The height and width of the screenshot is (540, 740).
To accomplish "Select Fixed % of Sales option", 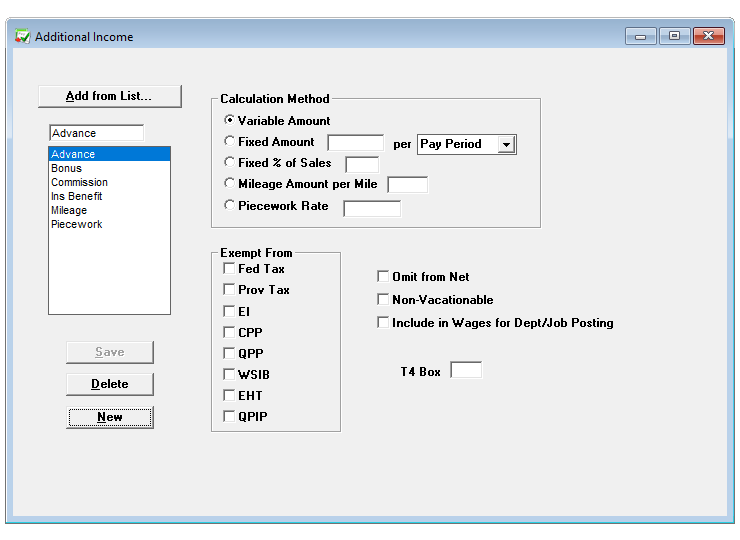I will point(230,163).
